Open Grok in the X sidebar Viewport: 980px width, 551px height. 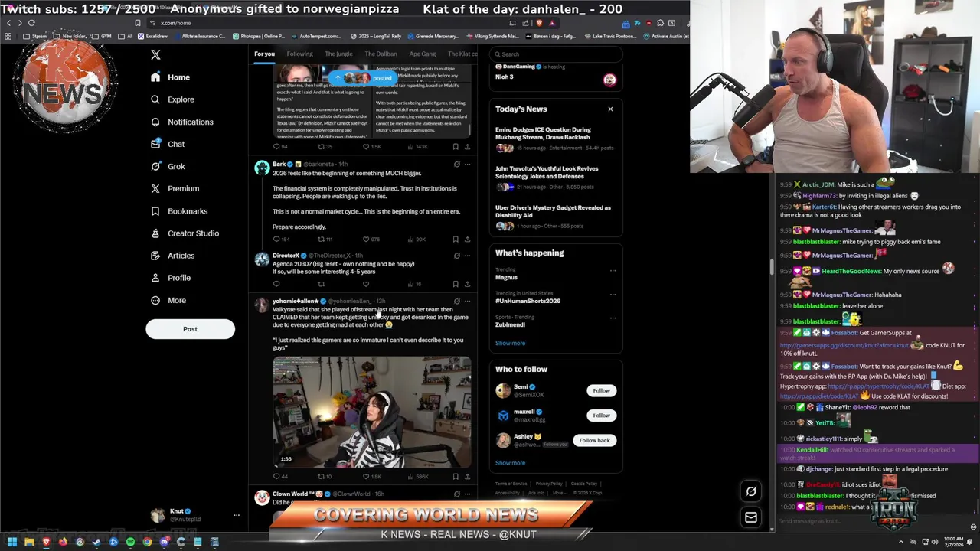point(168,166)
